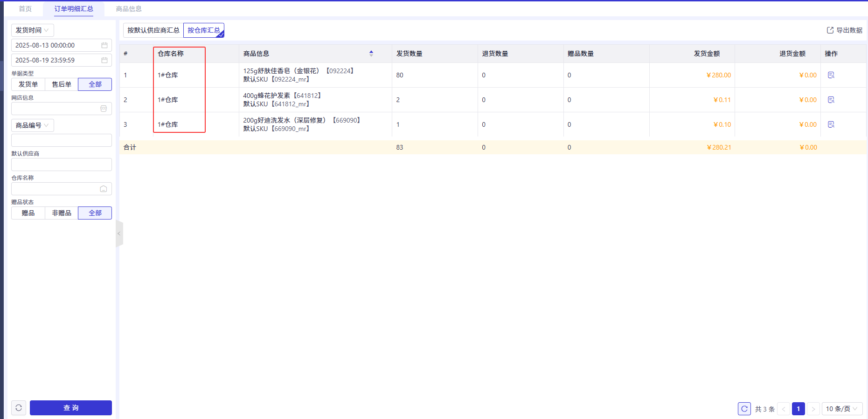Open the warehouse picker icon

click(x=104, y=189)
